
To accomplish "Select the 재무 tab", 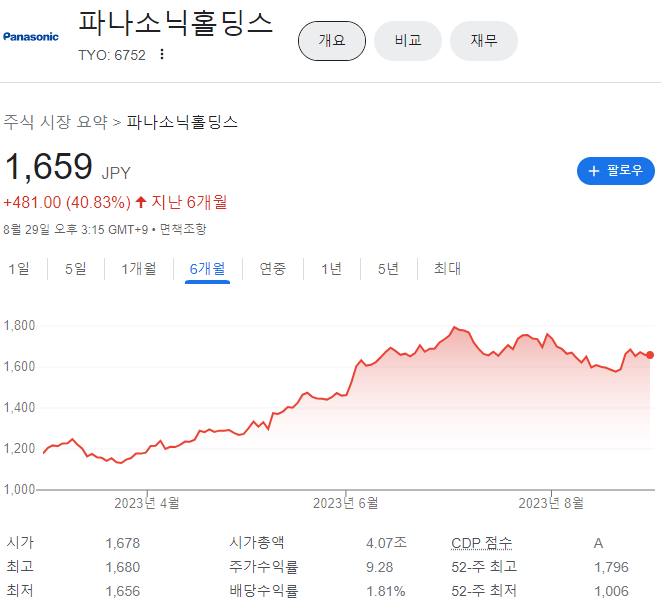I will [484, 41].
